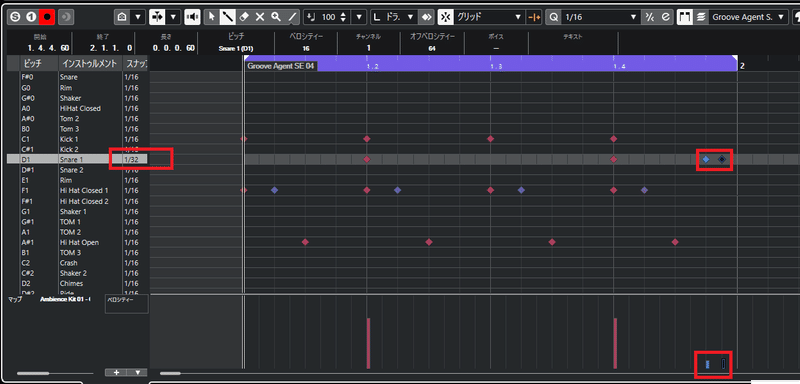Toggle the edit active part only icon
The width and height of the screenshot is (800, 384).
tap(701, 17)
